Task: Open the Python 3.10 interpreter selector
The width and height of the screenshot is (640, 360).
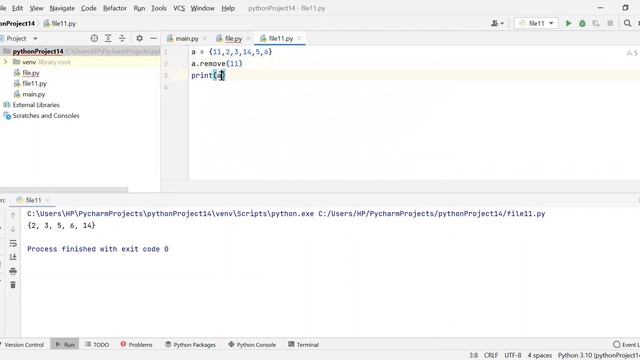Action: 598,355
